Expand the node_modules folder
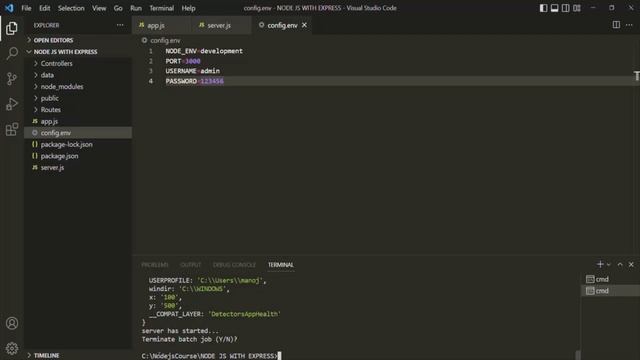This screenshot has width=640, height=360. (x=78, y=87)
